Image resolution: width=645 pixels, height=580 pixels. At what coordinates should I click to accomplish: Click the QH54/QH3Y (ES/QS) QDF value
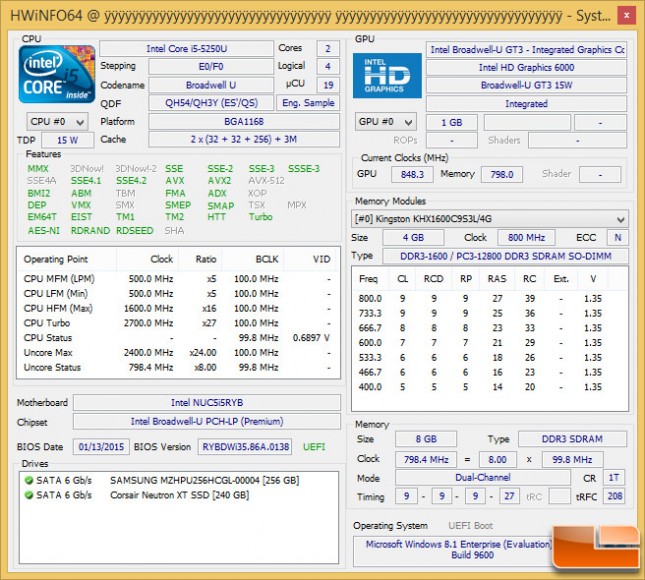coord(211,103)
